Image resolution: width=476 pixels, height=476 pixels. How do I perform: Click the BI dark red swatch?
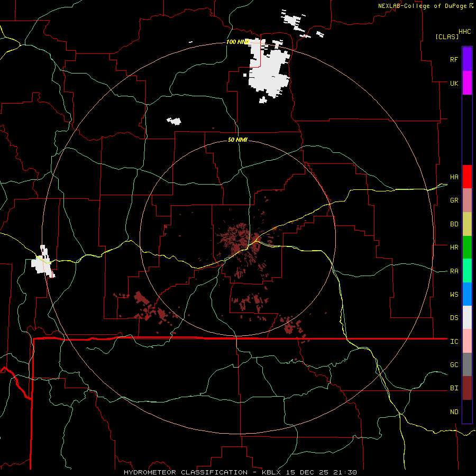tap(467, 388)
